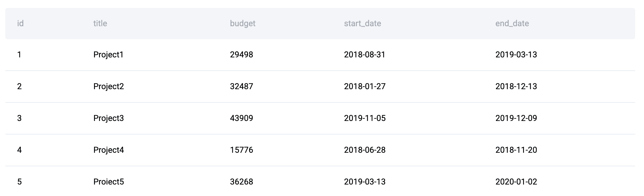Click budget value 36268
The height and width of the screenshot is (196, 644).
click(x=241, y=182)
